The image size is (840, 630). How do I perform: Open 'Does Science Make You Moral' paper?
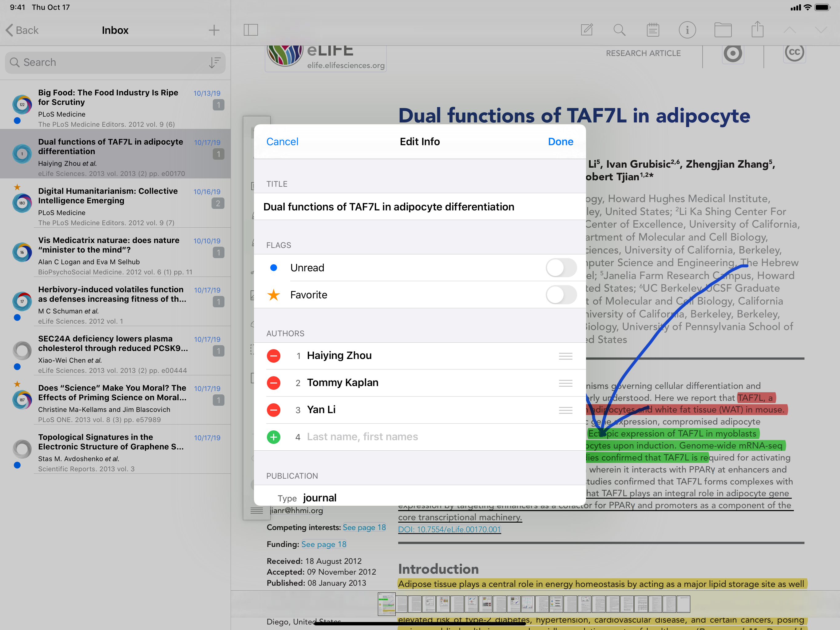(x=115, y=400)
